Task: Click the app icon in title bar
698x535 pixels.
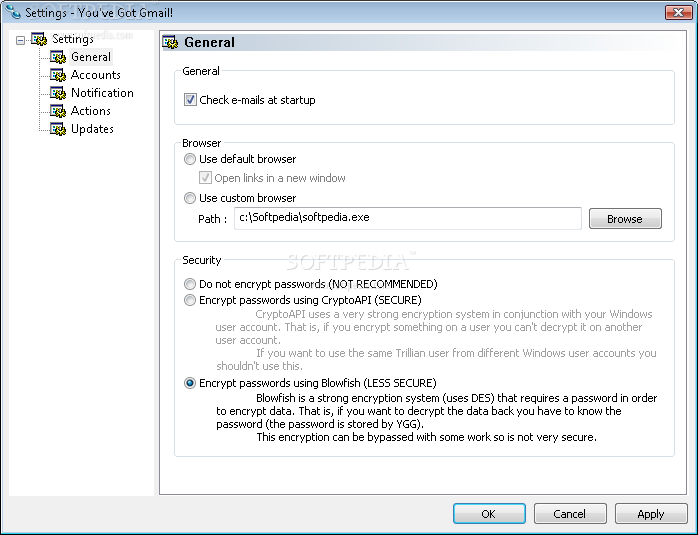Action: 13,12
